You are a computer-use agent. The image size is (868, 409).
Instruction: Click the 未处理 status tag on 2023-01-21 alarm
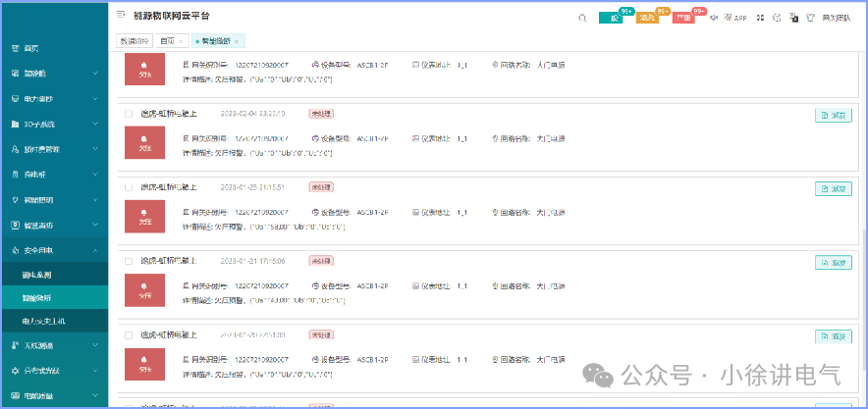click(x=321, y=261)
